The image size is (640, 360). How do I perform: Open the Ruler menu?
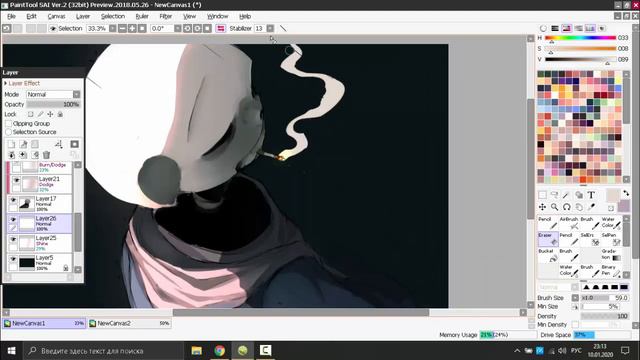click(x=142, y=16)
